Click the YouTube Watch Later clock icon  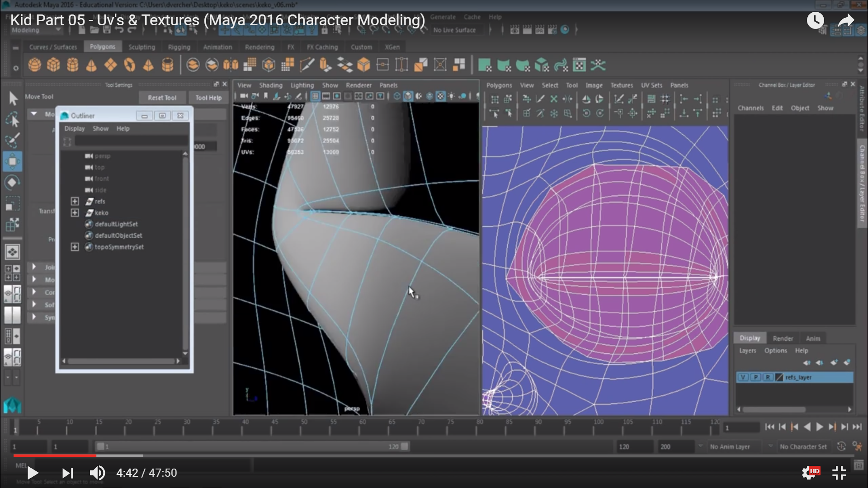coord(816,21)
